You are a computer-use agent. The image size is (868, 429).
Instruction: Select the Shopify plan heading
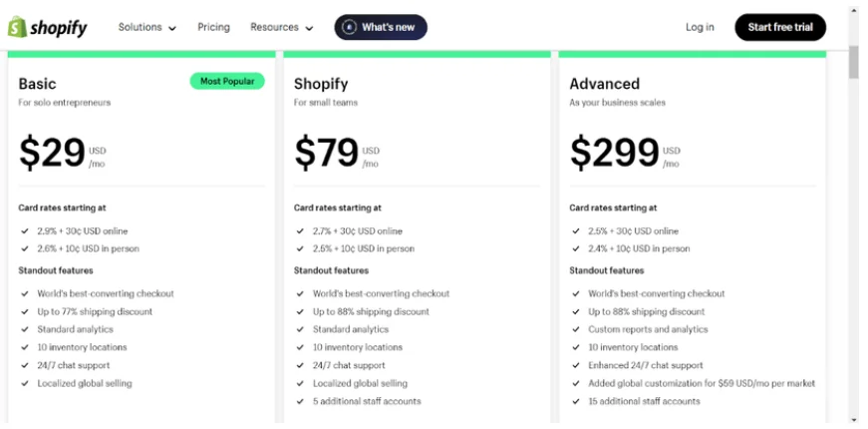(x=321, y=84)
